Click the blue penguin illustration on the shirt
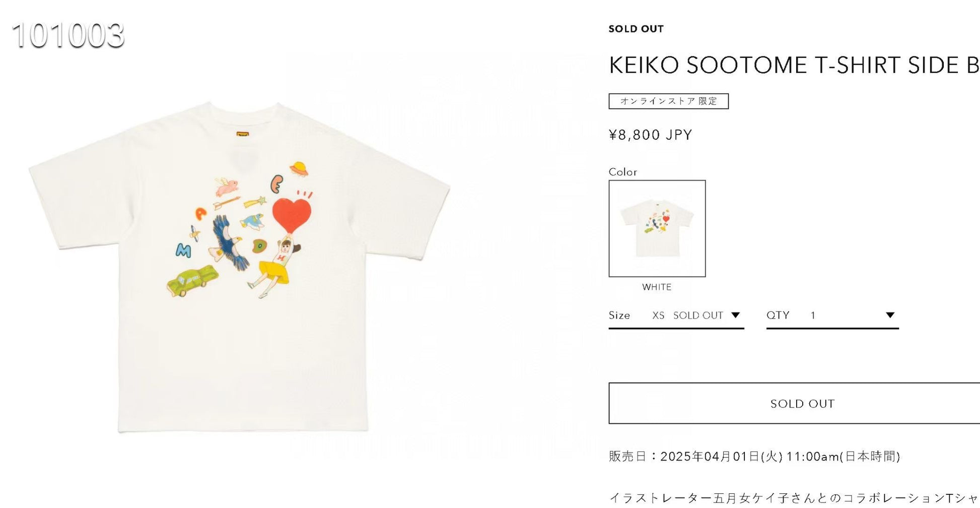The image size is (980, 508). pos(253,220)
